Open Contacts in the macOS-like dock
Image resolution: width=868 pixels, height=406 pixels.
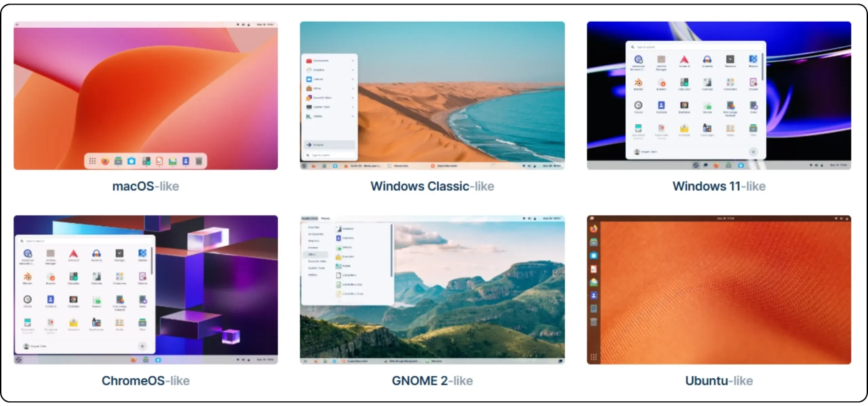(186, 161)
